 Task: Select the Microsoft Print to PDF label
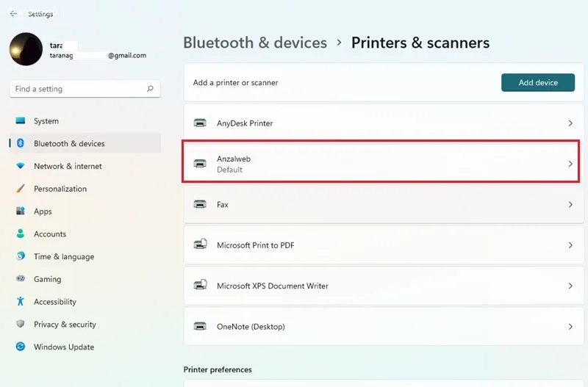click(255, 245)
